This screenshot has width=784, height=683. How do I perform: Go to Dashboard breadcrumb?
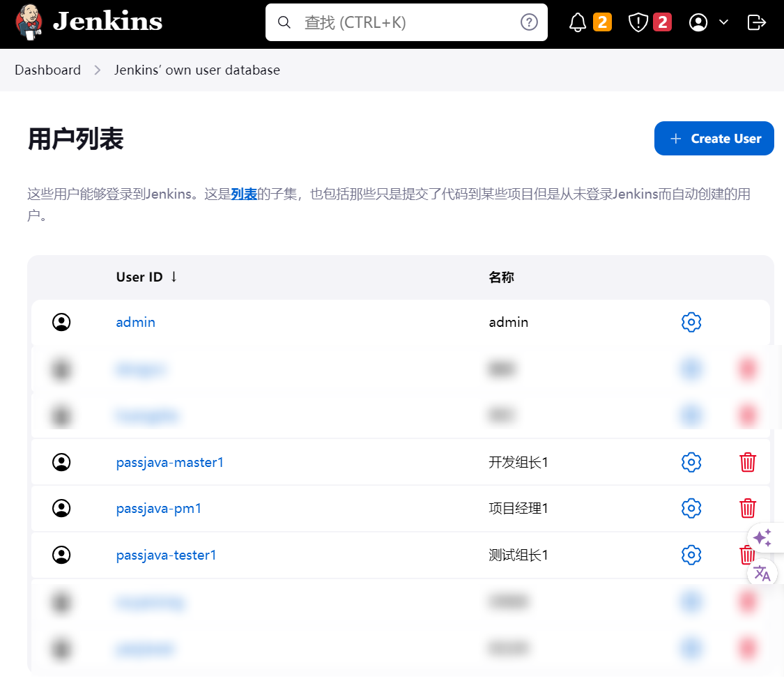click(x=47, y=70)
